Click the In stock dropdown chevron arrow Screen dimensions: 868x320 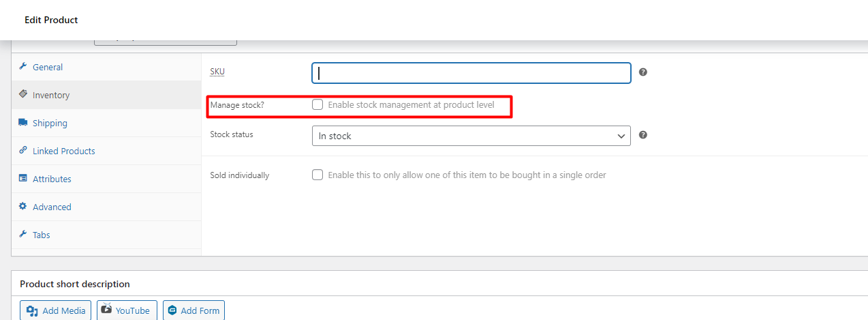tap(621, 136)
